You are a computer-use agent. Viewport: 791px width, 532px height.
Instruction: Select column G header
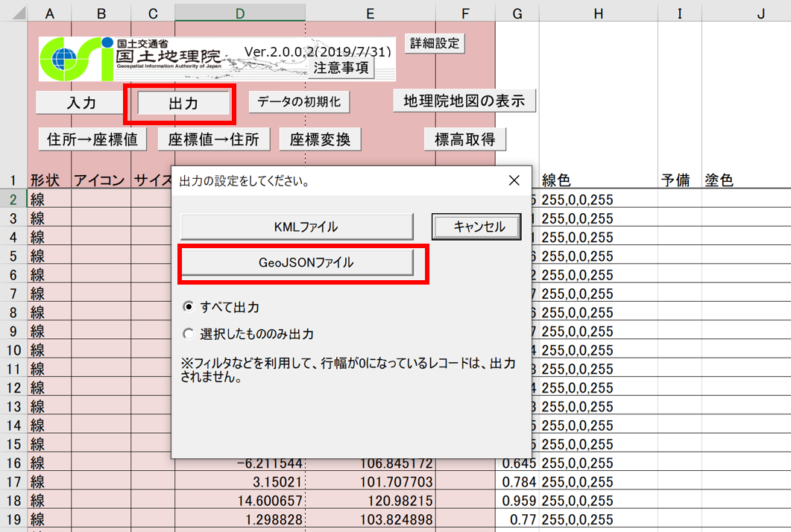click(517, 13)
